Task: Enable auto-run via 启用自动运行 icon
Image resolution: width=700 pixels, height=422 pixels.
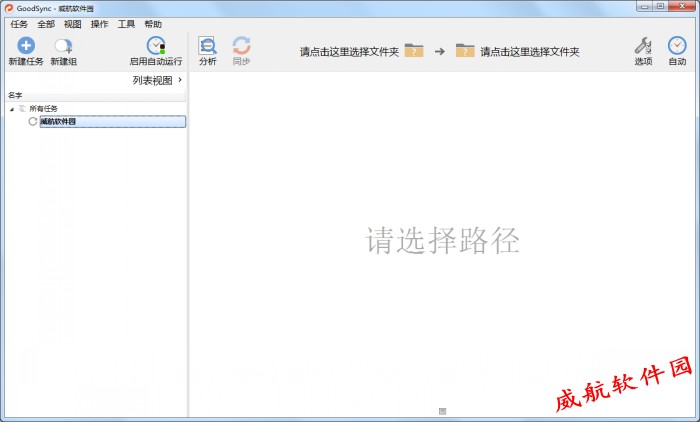Action: 155,46
